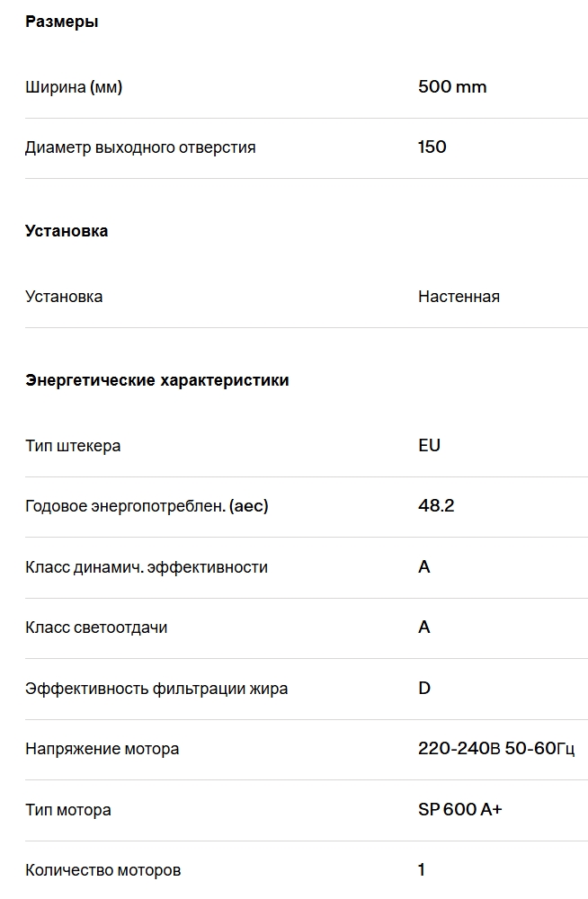
Task: Click the Установка section heading
Action: point(66,230)
